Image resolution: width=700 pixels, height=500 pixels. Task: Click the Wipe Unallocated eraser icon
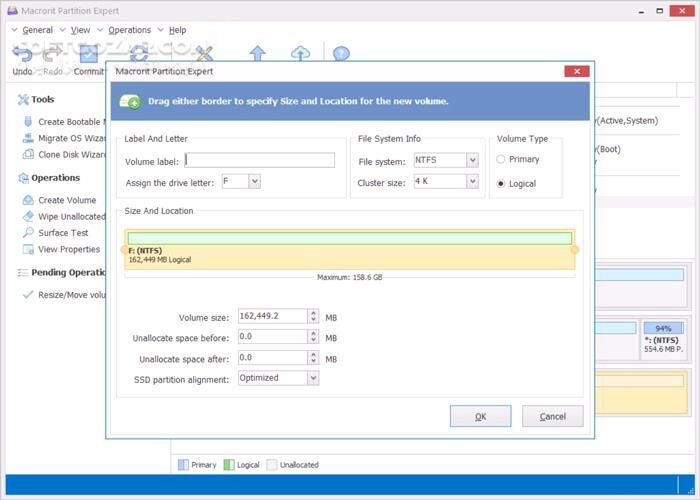coord(28,216)
